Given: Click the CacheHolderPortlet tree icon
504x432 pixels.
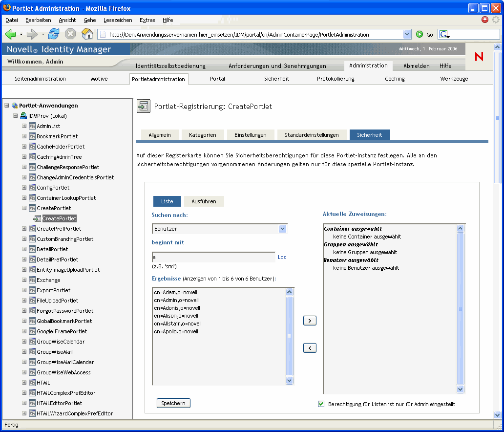Looking at the screenshot, I should click(32, 147).
